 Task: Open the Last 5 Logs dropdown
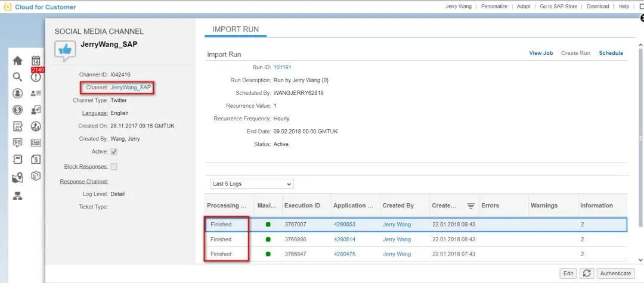252,184
